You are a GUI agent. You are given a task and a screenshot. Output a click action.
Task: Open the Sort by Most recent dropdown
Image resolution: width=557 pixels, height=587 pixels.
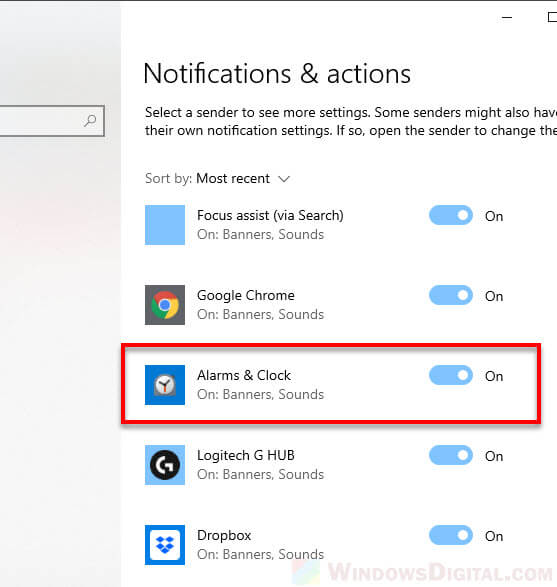point(217,179)
